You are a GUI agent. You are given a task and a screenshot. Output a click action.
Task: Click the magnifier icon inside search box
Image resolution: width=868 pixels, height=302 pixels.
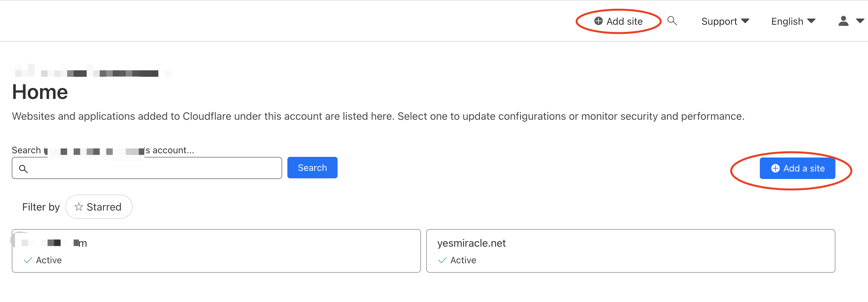point(23,169)
